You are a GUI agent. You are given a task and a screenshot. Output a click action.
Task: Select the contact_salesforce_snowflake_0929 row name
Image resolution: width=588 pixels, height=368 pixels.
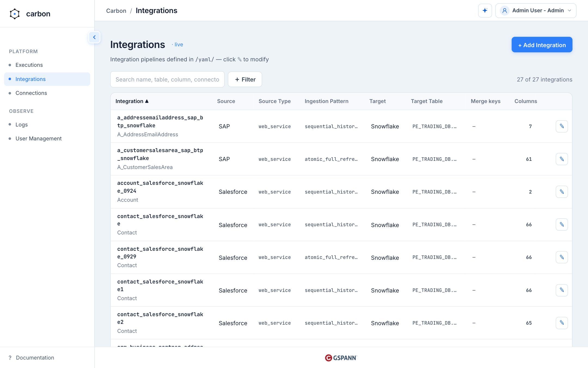tap(160, 253)
